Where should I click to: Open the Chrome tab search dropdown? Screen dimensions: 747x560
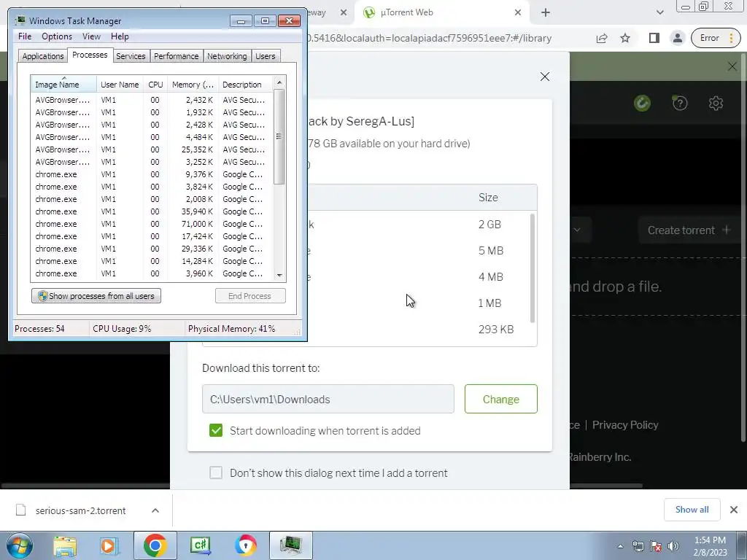click(659, 13)
